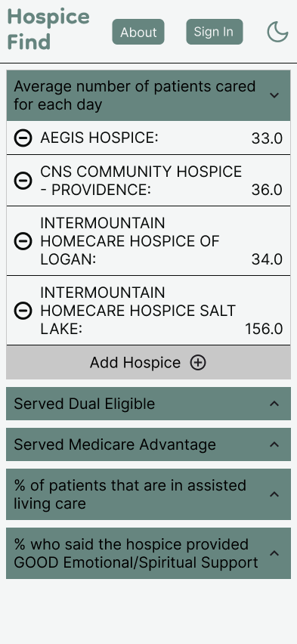Open the Sign In page
Screen dimensions: 297x644
tap(215, 32)
